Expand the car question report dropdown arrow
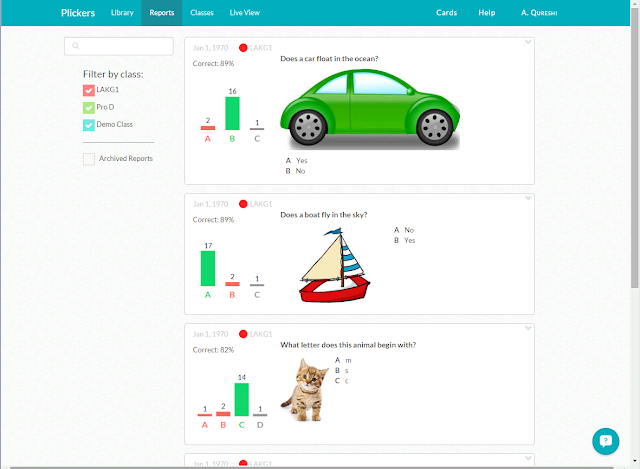The height and width of the screenshot is (469, 640). (x=528, y=42)
